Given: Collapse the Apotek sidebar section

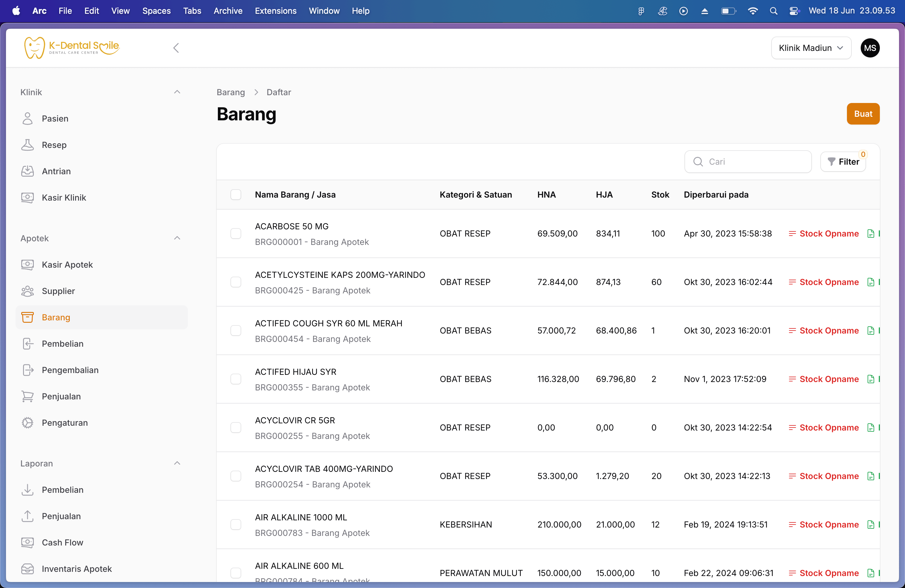Looking at the screenshot, I should pos(177,239).
